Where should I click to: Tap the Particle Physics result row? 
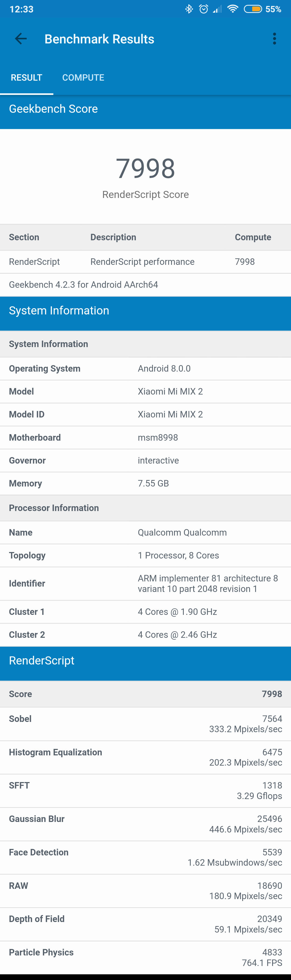145,957
